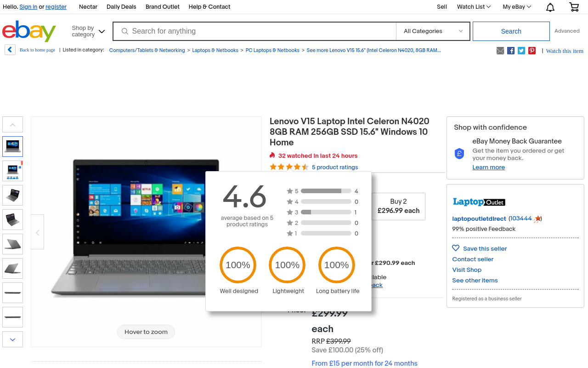Image resolution: width=588 pixels, height=368 pixels.
Task: Select the fourth laptop thumbnail
Action: (x=13, y=220)
